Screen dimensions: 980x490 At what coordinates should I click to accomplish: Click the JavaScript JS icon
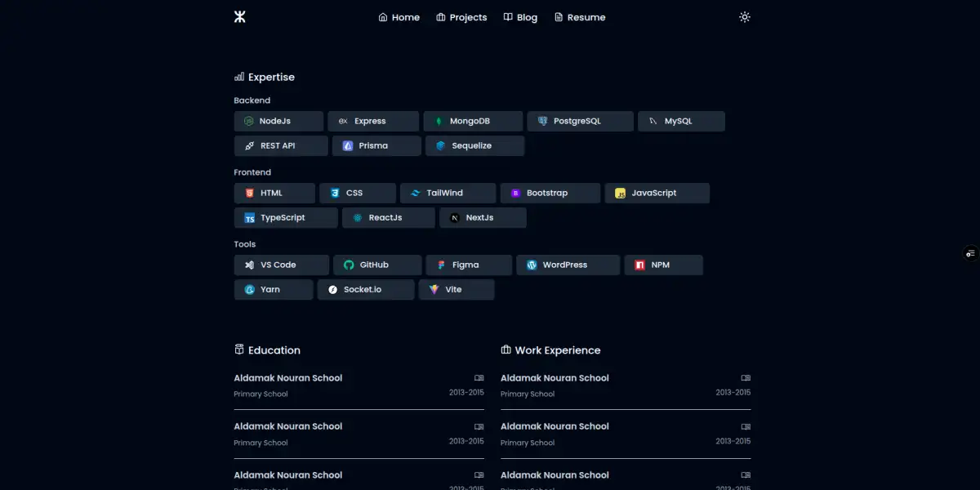(621, 194)
